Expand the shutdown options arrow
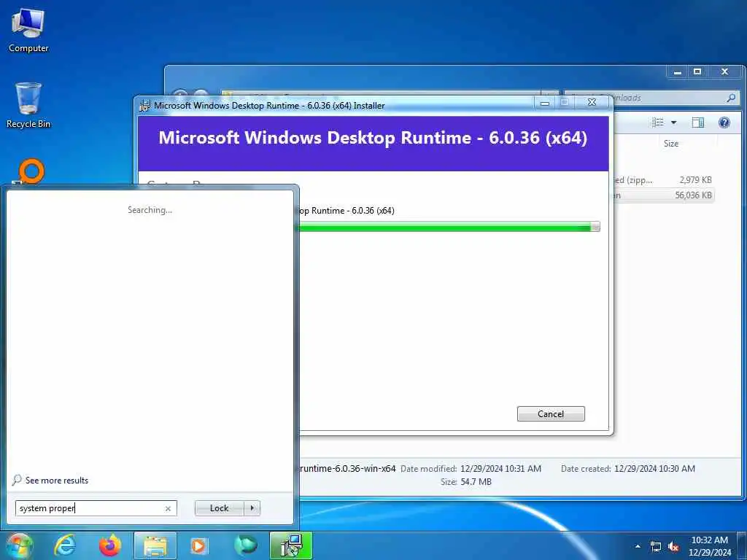The height and width of the screenshot is (560, 747). coord(252,508)
